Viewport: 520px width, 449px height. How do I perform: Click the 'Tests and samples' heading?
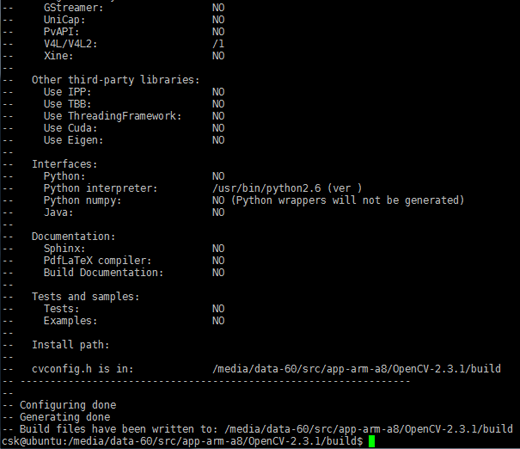pyautogui.click(x=85, y=297)
